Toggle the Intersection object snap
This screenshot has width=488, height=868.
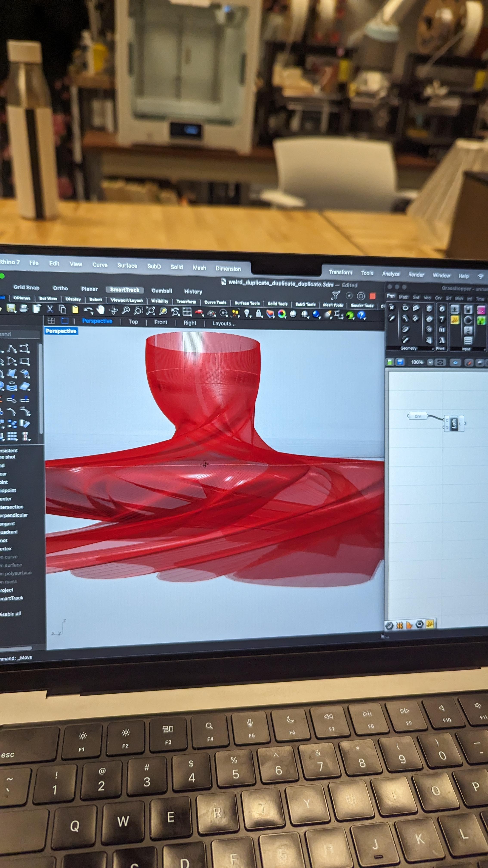click(12, 507)
